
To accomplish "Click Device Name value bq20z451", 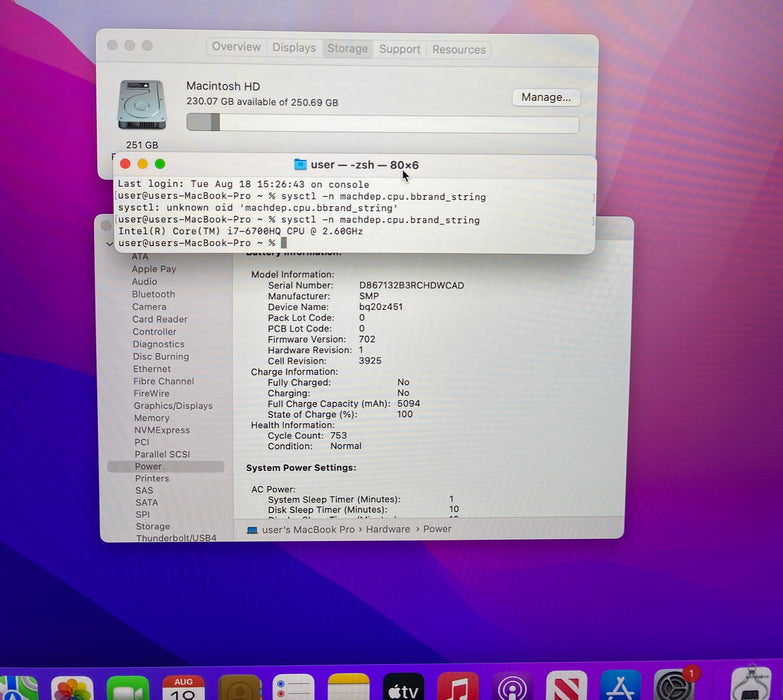I will pos(381,307).
